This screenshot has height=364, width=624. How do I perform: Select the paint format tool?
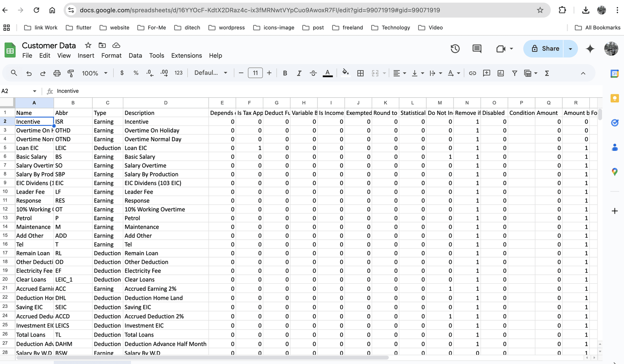(71, 73)
